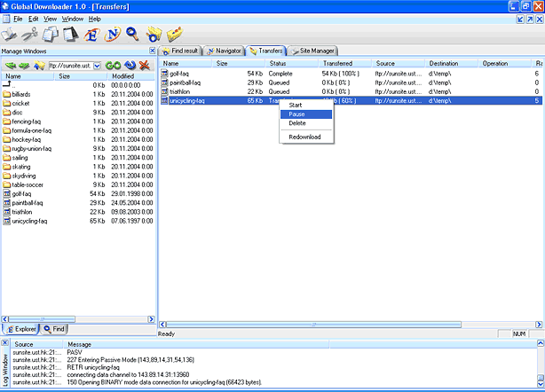Click the paste clipboard toolbar icon
545x392 pixels.
tap(71, 35)
